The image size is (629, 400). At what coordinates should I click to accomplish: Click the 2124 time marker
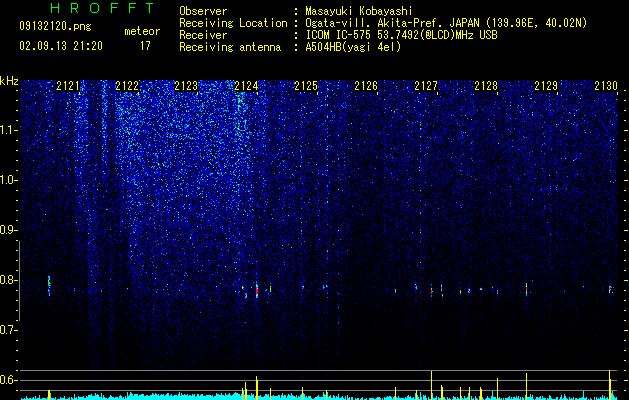(246, 85)
